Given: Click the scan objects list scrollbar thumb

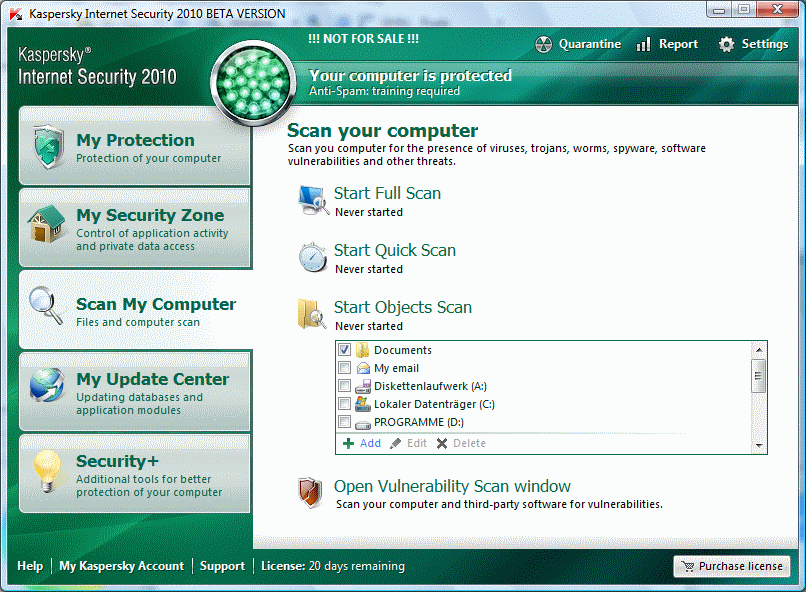Looking at the screenshot, I should [758, 376].
